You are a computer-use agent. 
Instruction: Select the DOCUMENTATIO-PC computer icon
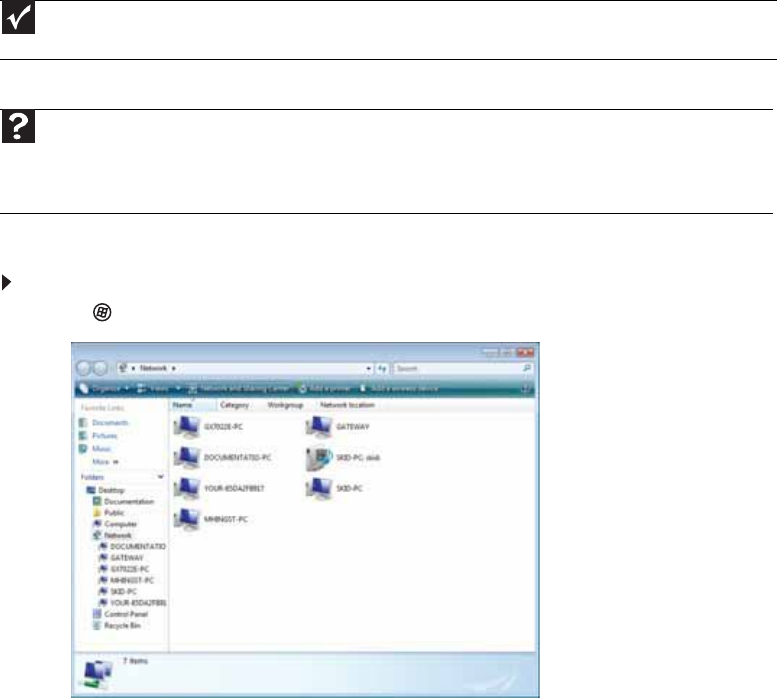point(187,458)
